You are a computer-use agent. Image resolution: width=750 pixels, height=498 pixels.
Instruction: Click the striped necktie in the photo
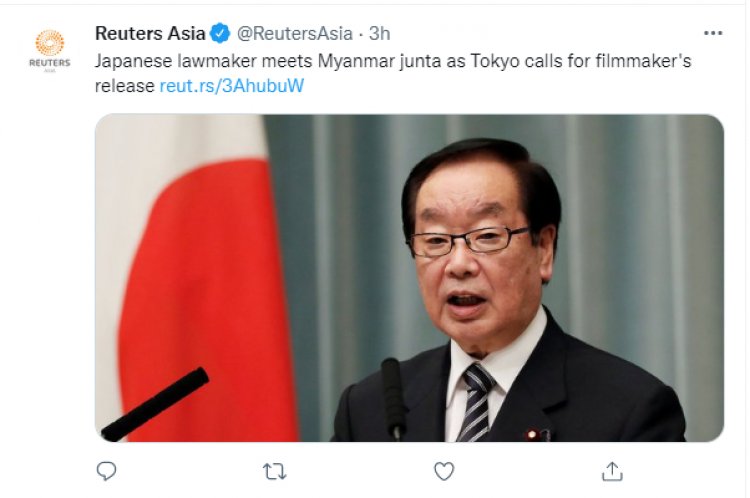click(476, 402)
